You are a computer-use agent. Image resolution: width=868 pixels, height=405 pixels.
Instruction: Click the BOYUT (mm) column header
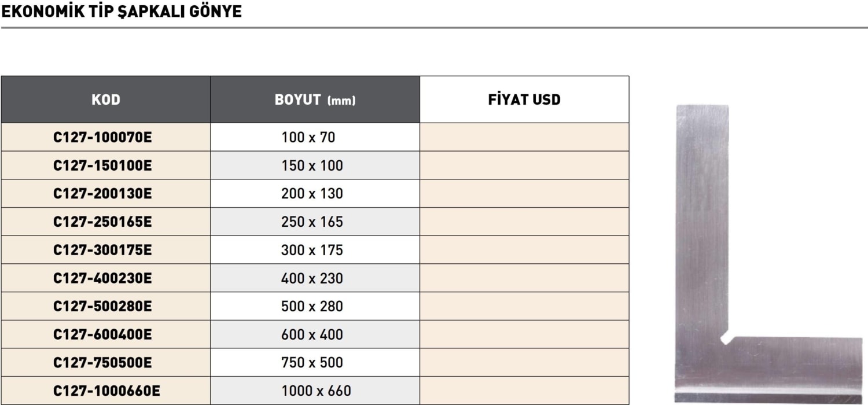[315, 100]
